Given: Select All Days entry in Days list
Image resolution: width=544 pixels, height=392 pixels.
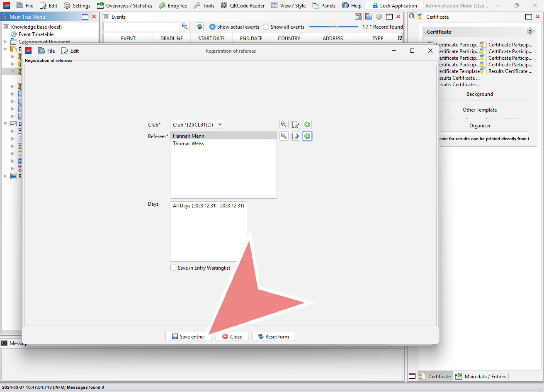Looking at the screenshot, I should [x=208, y=206].
